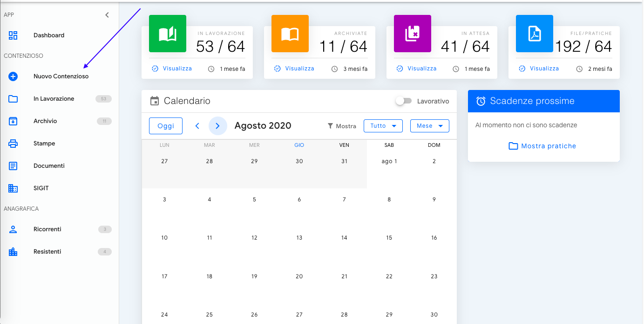Click 'Al momento non ci sono scadenze' text

[526, 125]
